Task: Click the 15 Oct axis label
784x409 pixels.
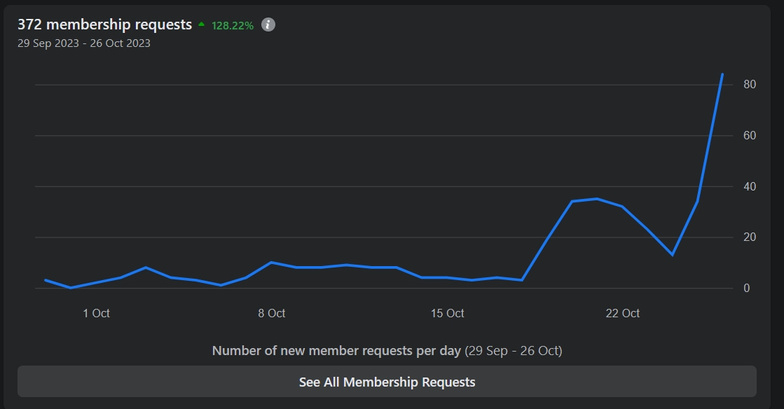Action: (x=448, y=314)
